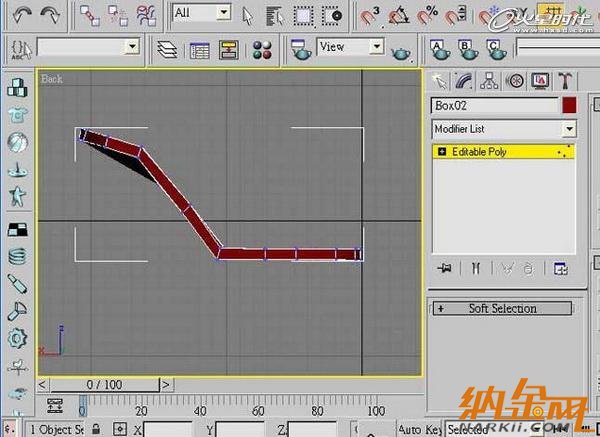Screen dimensions: 600x437
Task: Click the Box02 object color swatch
Action: pyautogui.click(x=569, y=105)
